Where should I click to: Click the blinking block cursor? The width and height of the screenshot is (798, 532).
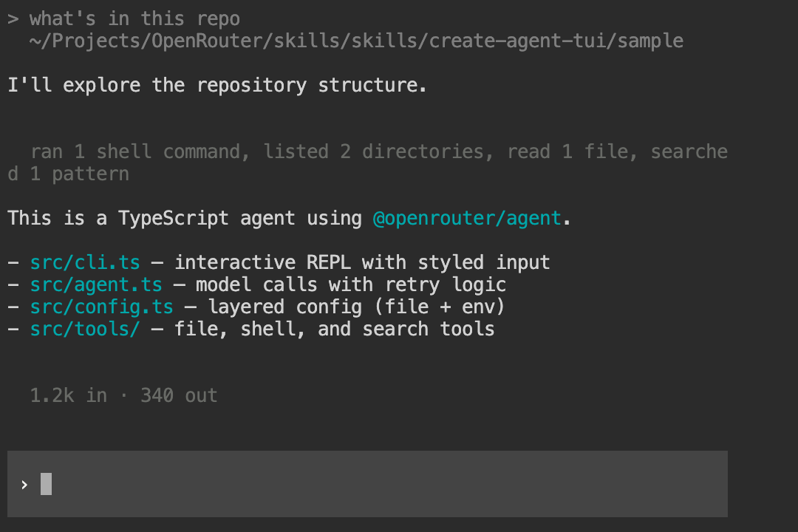pos(46,484)
